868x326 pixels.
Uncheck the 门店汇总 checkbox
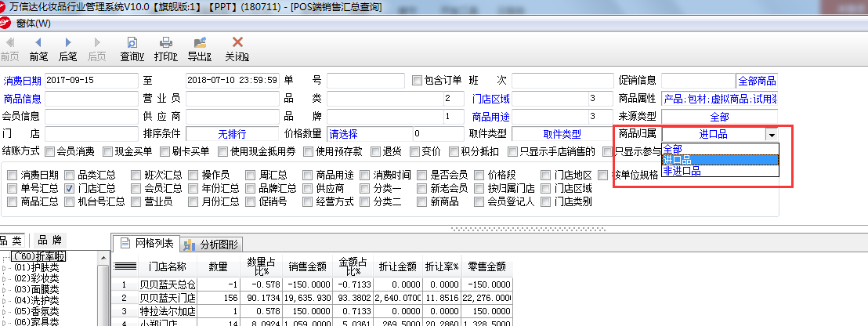coord(69,188)
